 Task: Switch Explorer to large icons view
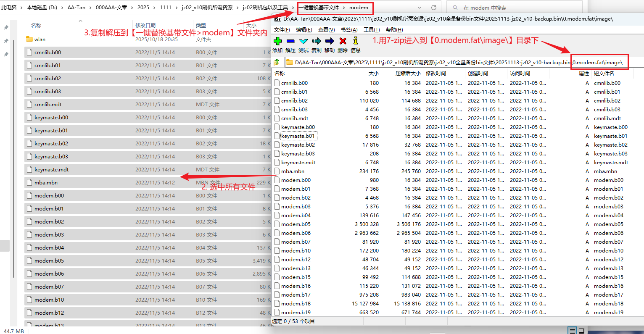[581, 331]
